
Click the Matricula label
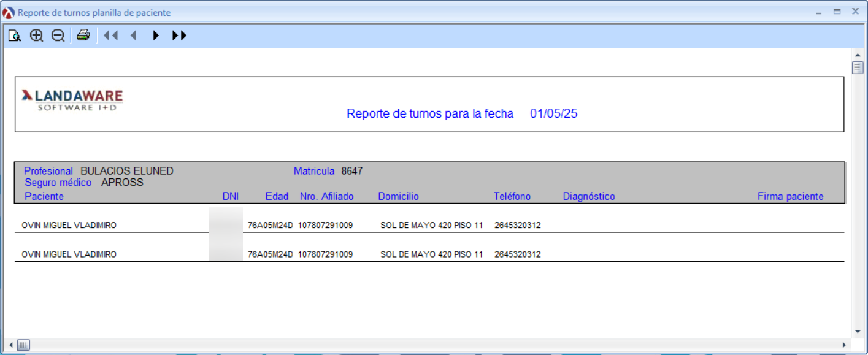314,171
